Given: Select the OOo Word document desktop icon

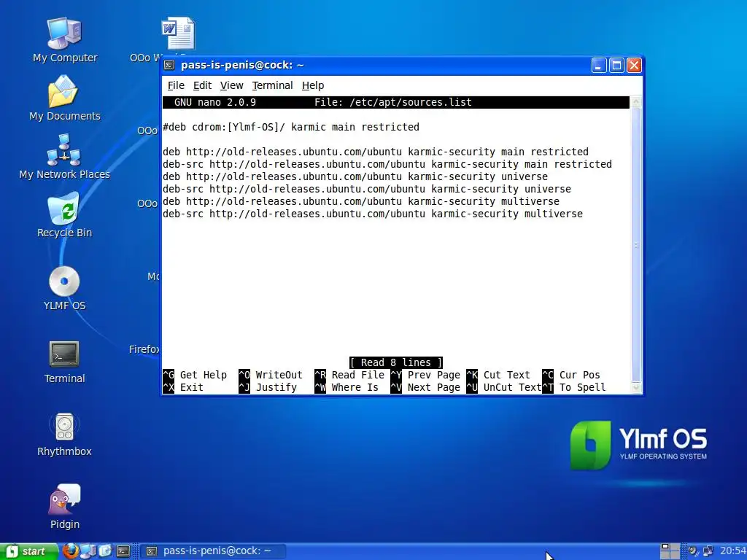Looking at the screenshot, I should (178, 34).
